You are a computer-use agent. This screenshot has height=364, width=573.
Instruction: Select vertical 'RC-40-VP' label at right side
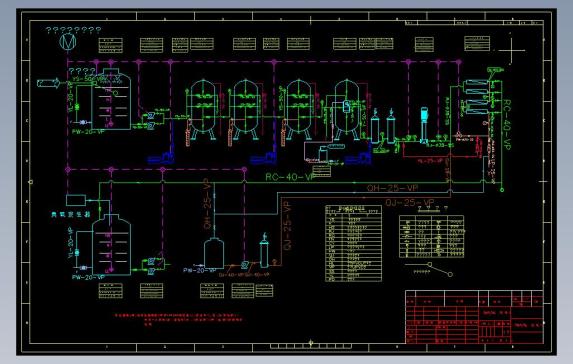pos(507,124)
